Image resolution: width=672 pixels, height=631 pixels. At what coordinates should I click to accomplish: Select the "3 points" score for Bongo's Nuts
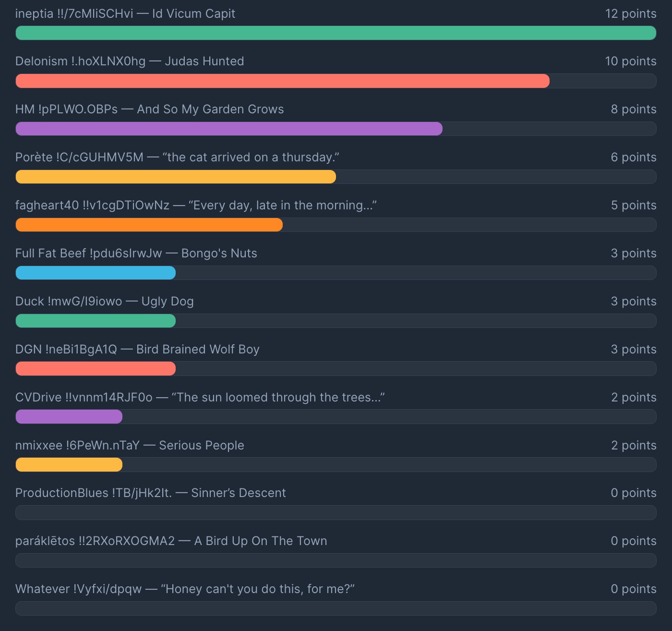click(x=634, y=254)
